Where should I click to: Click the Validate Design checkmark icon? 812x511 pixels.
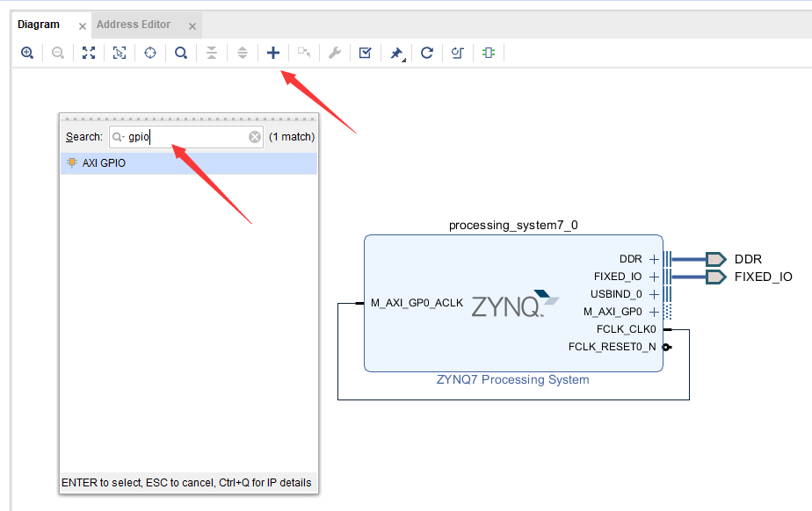(x=365, y=53)
